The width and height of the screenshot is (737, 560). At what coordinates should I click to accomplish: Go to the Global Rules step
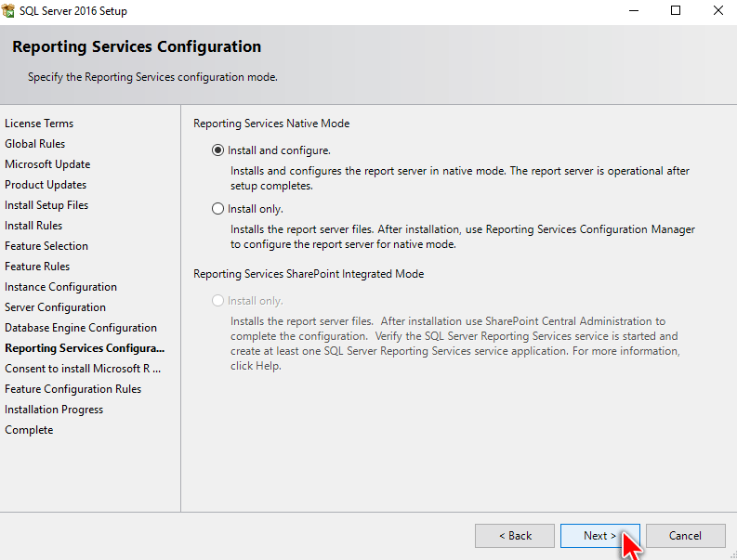(34, 144)
